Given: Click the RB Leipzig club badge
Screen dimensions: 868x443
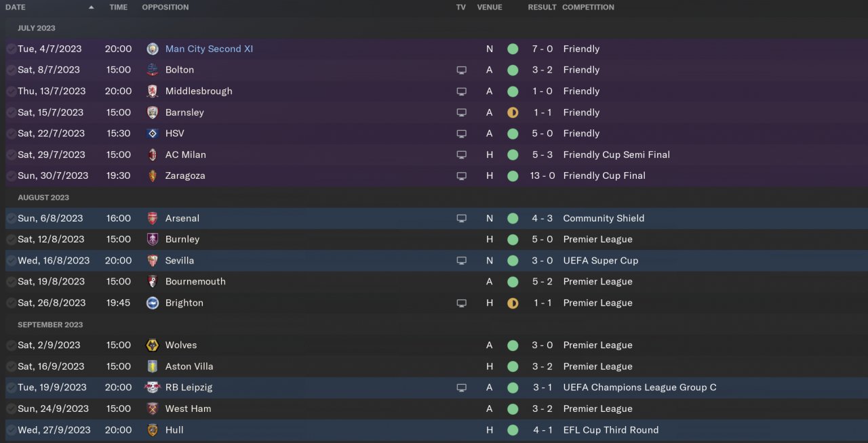Looking at the screenshot, I should [153, 387].
